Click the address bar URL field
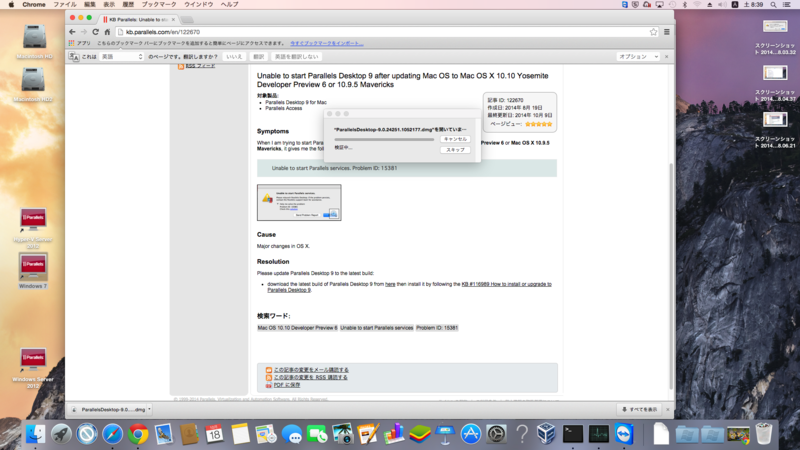This screenshot has width=800, height=450. [x=383, y=32]
